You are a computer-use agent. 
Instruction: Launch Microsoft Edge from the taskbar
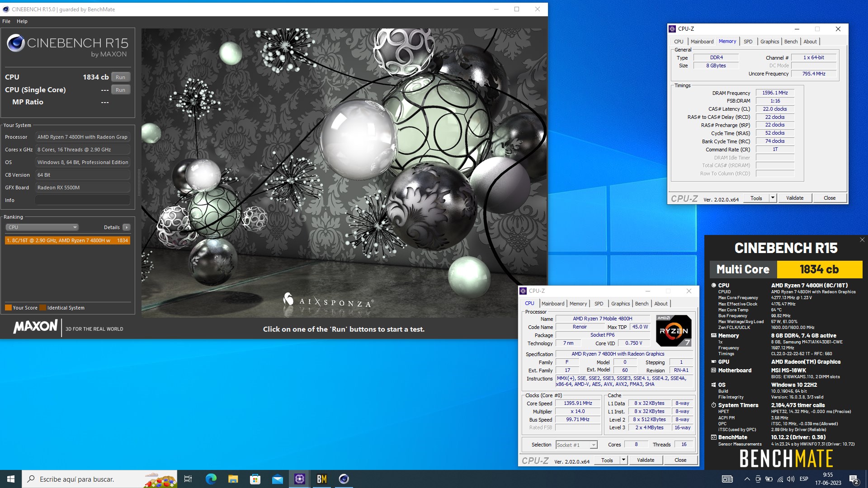211,479
